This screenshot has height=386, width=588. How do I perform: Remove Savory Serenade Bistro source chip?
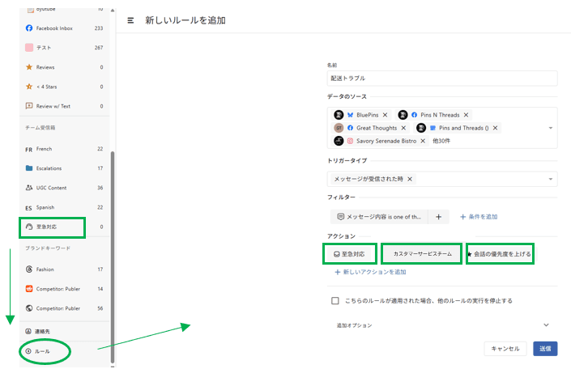coord(422,141)
